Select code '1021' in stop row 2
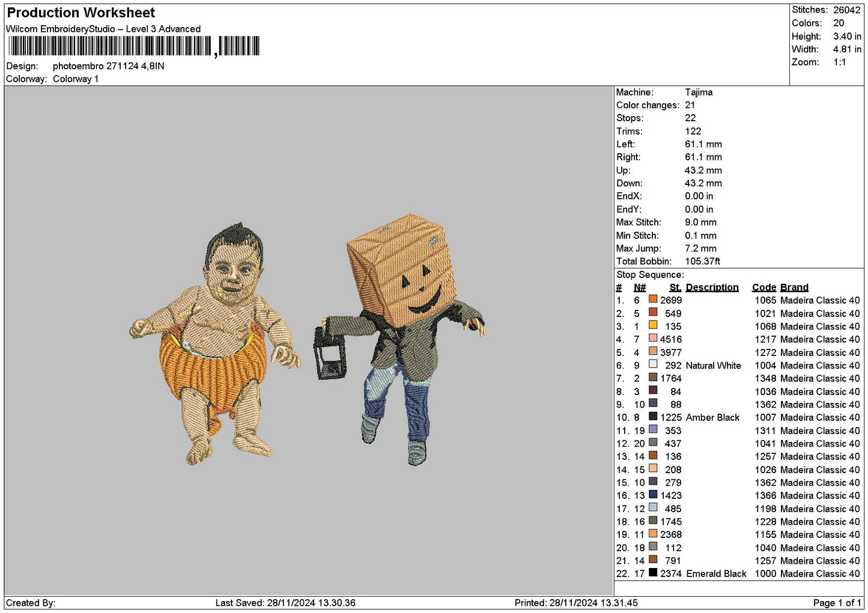This screenshot has width=868, height=613. [765, 313]
